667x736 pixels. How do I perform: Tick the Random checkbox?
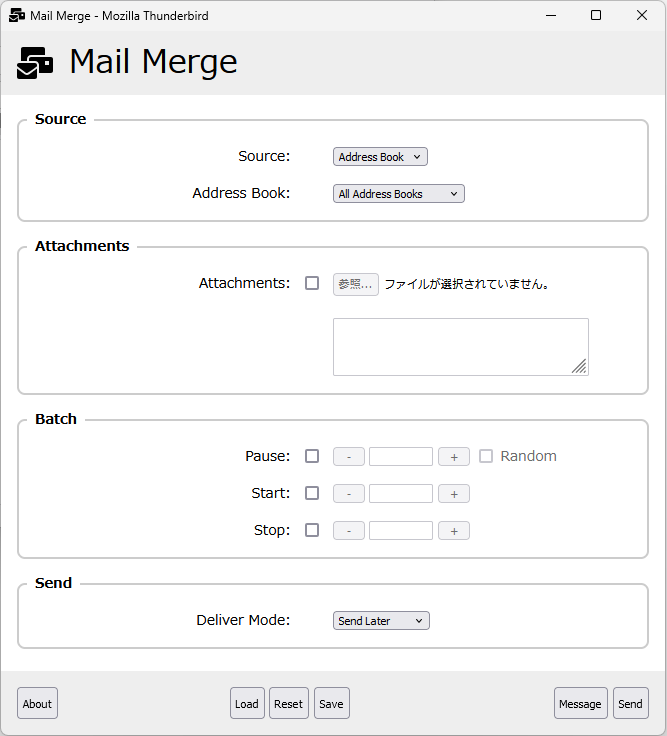click(x=486, y=456)
